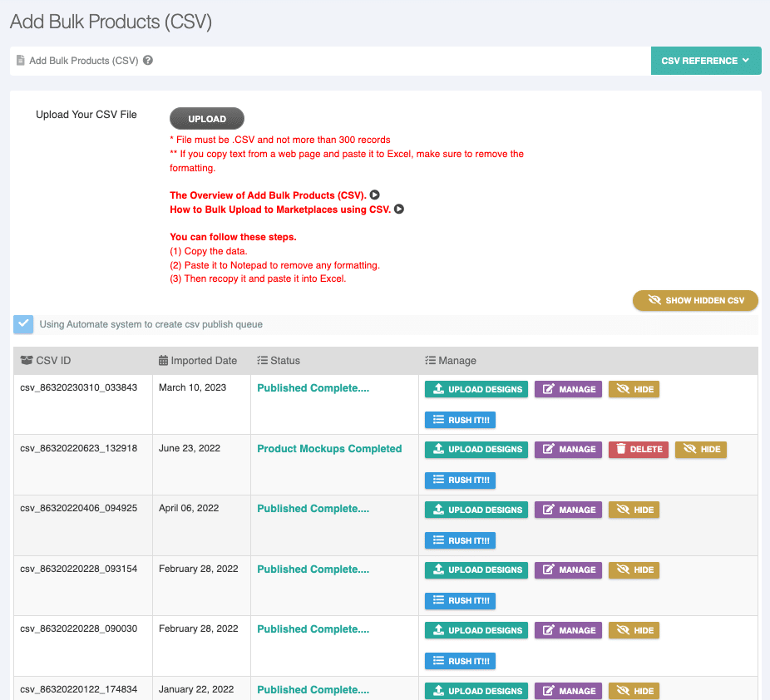
Task: Open the How to Bulk Upload to Marketplaces link
Action: point(279,210)
